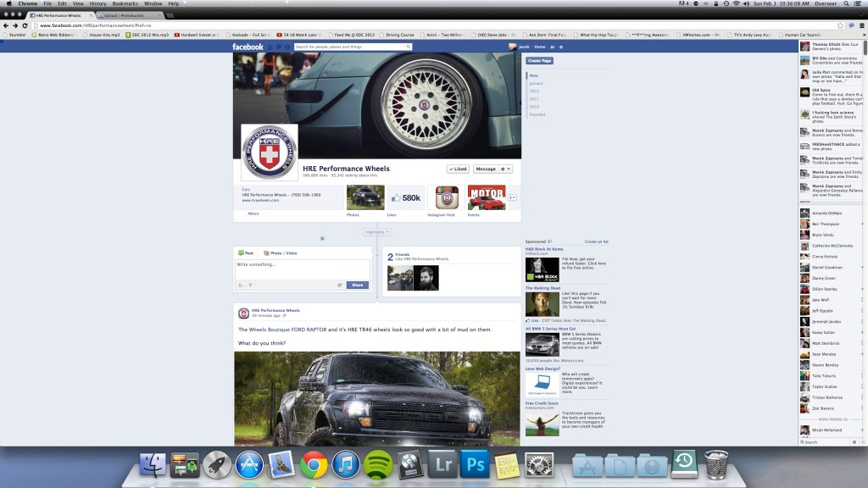Open Facebook friend requests icon
The width and height of the screenshot is (868, 488).
tap(270, 47)
